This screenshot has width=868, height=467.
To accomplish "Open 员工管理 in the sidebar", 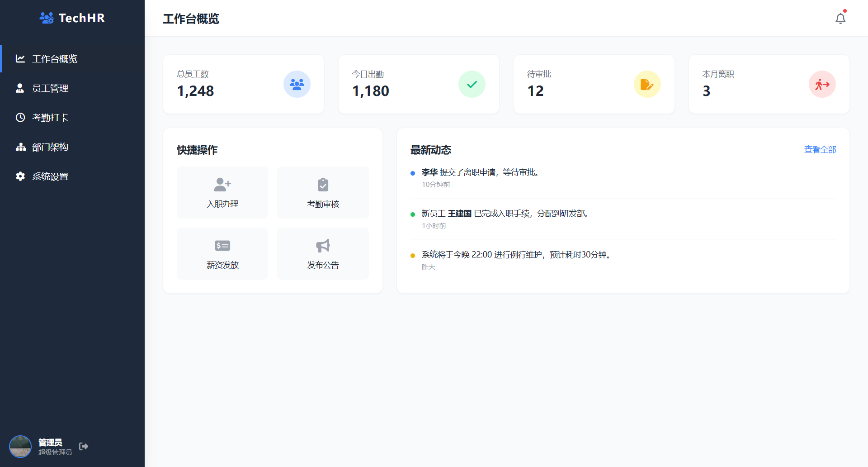I will [x=50, y=88].
